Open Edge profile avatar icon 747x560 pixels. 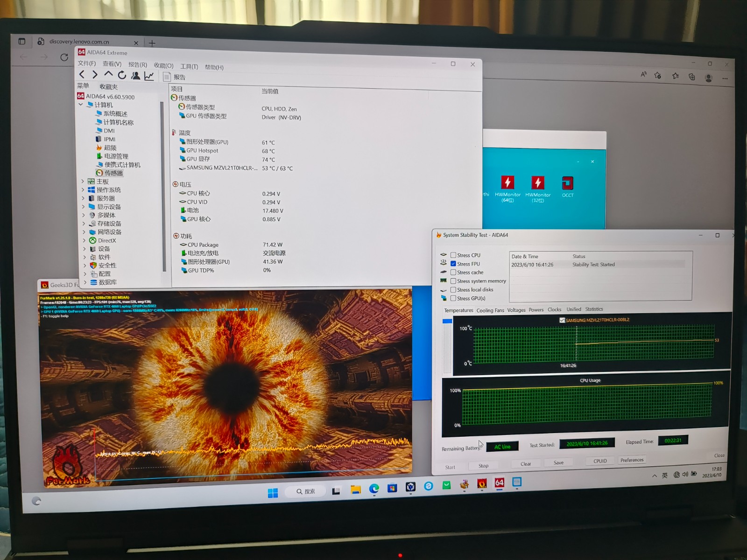(x=709, y=77)
